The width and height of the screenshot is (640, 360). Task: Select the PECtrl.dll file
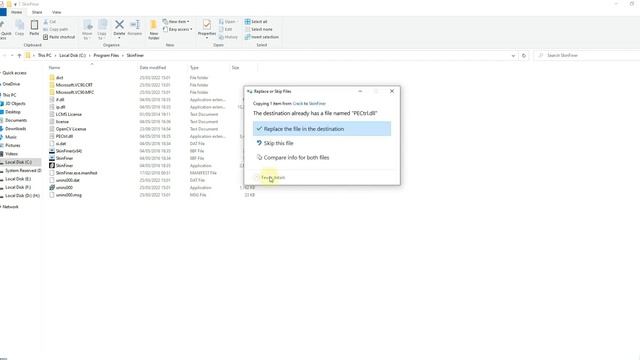pos(64,136)
